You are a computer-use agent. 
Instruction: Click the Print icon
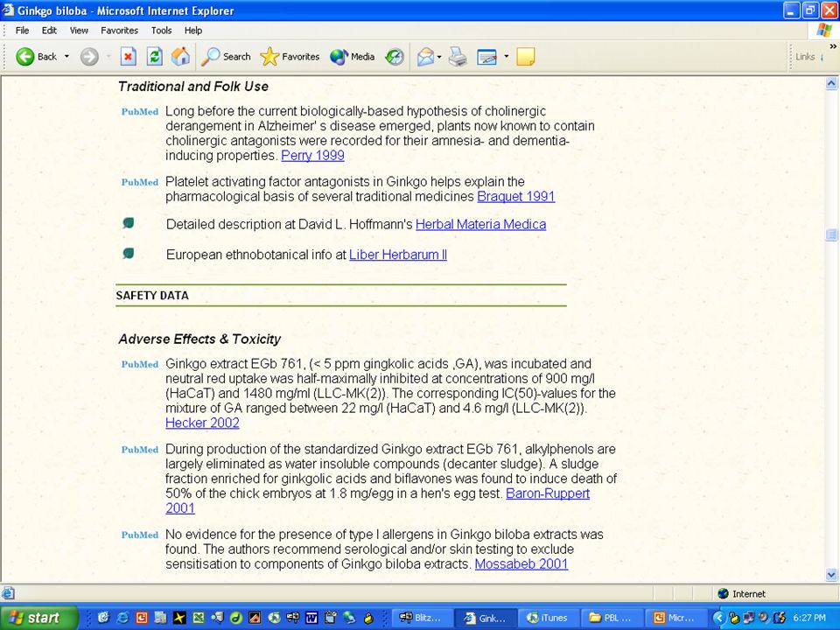[x=458, y=56]
